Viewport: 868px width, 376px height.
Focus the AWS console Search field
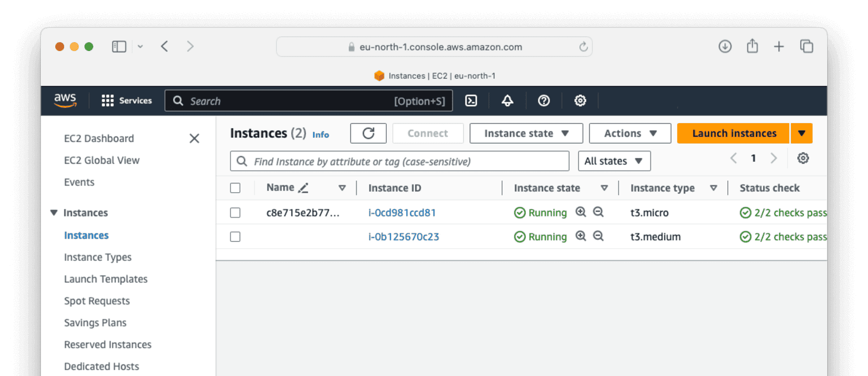tap(309, 101)
